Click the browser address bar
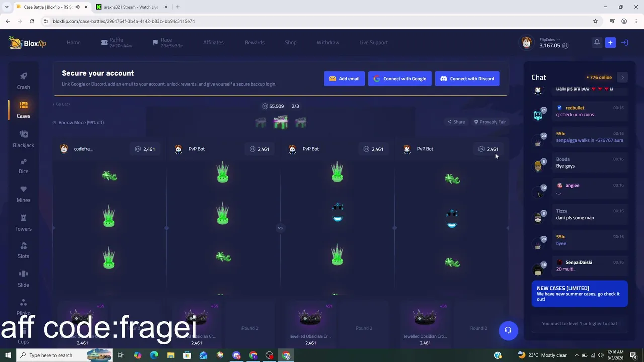 317,21
